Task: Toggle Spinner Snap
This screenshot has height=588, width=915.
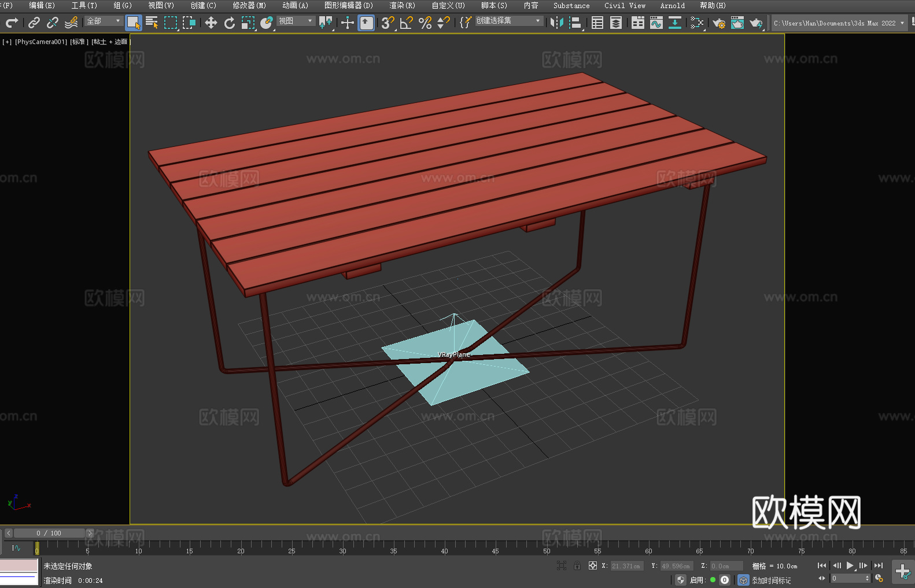Action: point(444,23)
